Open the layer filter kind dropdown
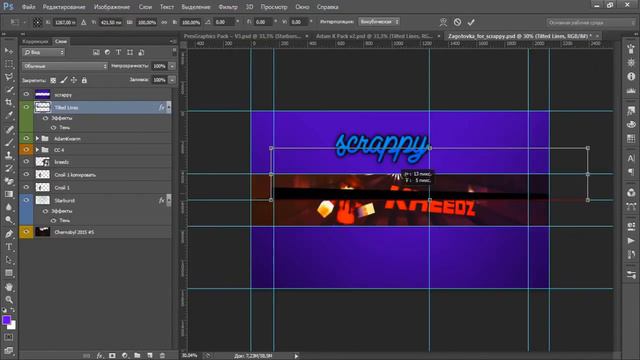The width and height of the screenshot is (640, 360). [x=43, y=52]
